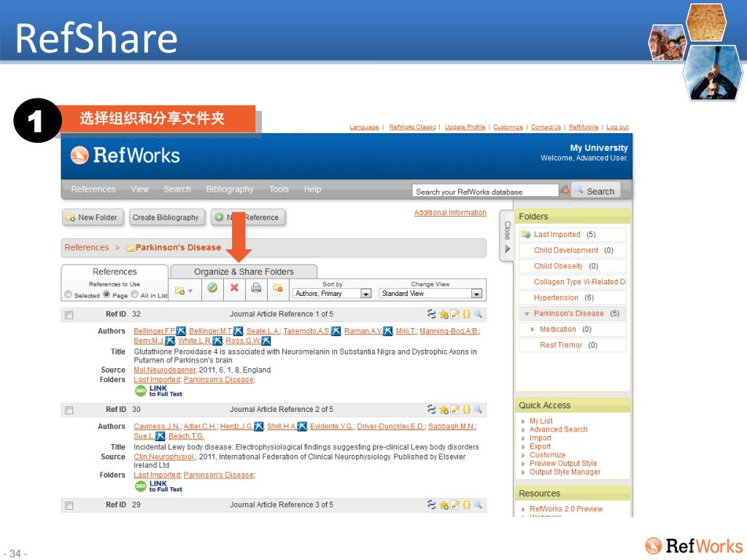Click the edit pencil icon for Ref ID 29
The image size is (747, 560).
(x=455, y=505)
